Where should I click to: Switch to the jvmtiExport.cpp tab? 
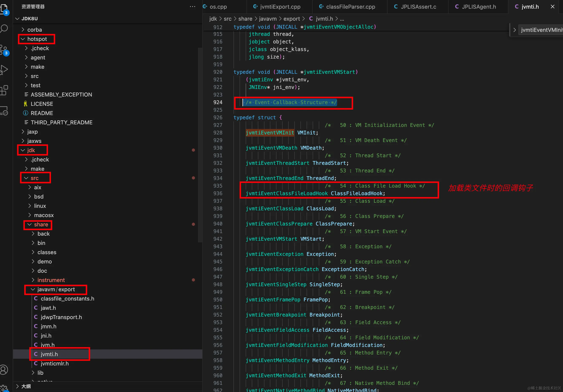[280, 7]
